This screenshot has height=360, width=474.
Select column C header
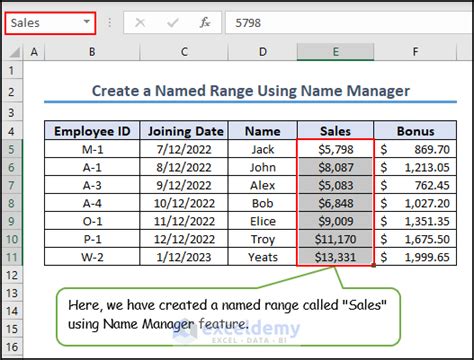184,52
